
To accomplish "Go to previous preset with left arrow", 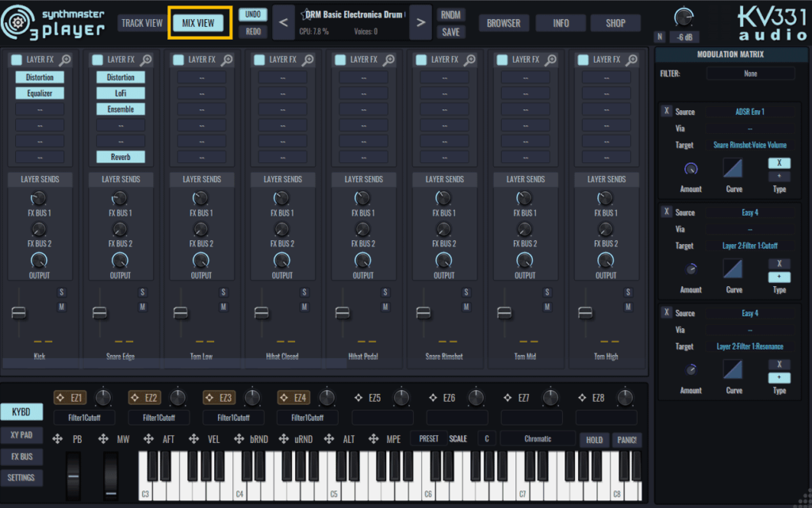I will click(x=283, y=23).
